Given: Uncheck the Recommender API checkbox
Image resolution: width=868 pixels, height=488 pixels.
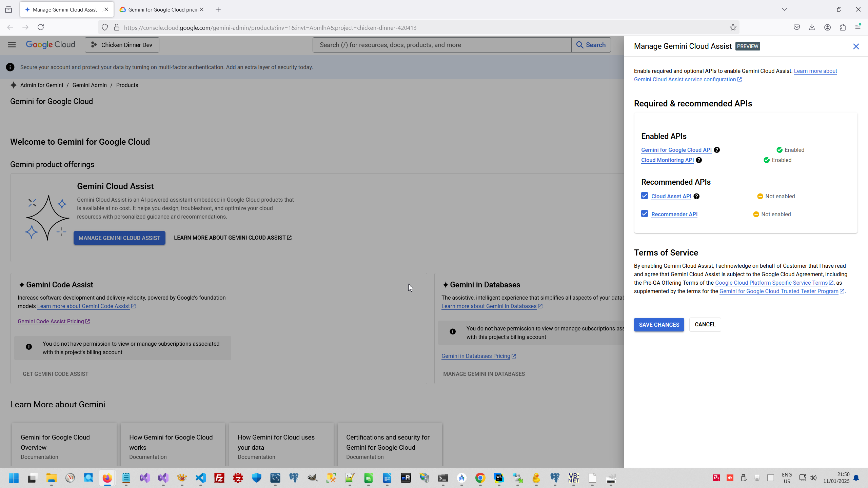Looking at the screenshot, I should (x=645, y=214).
